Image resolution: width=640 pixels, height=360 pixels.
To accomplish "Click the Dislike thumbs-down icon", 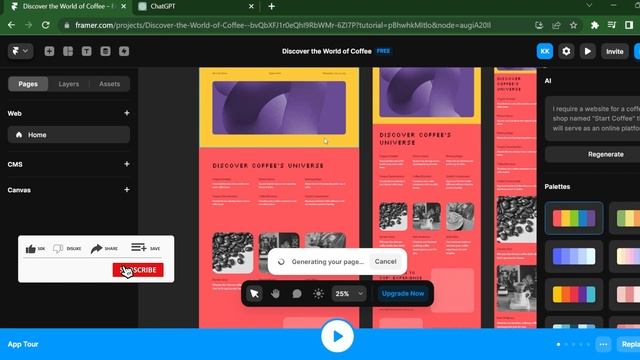I will pyautogui.click(x=58, y=248).
